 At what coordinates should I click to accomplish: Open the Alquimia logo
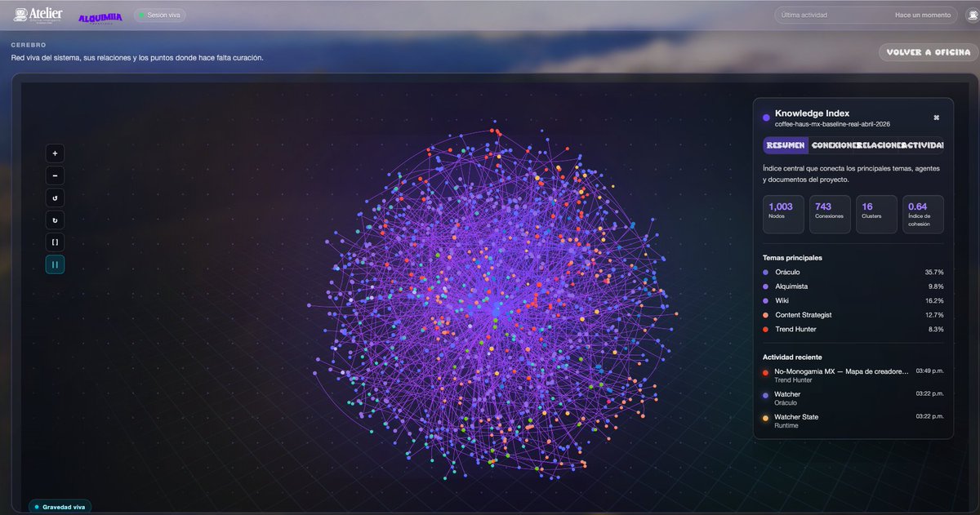[100, 17]
